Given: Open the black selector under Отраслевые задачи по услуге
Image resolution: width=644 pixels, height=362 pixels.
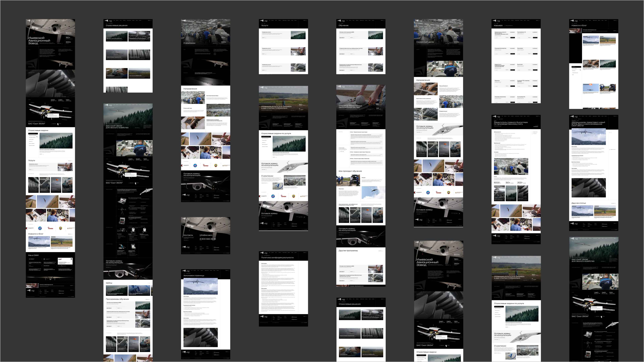Looking at the screenshot, I should tap(266, 137).
